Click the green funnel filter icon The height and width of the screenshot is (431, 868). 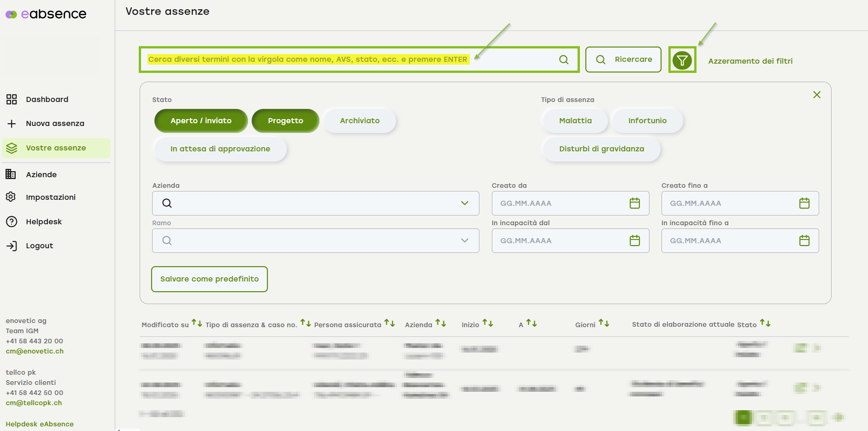(682, 60)
